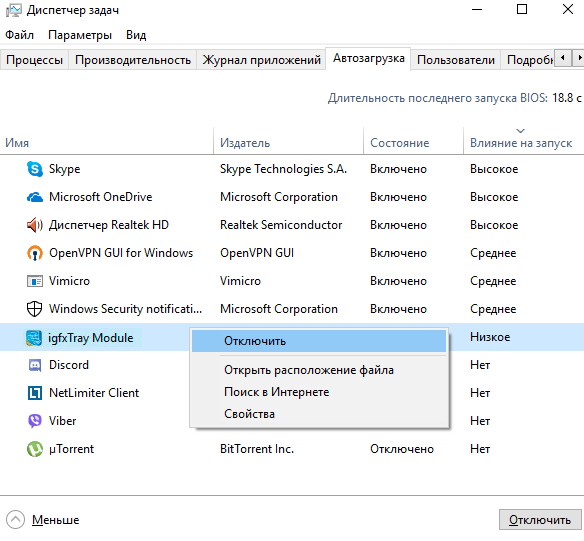Choose Поиск в Интернете in context menu
Image resolution: width=584 pixels, height=541 pixels.
[x=319, y=392]
